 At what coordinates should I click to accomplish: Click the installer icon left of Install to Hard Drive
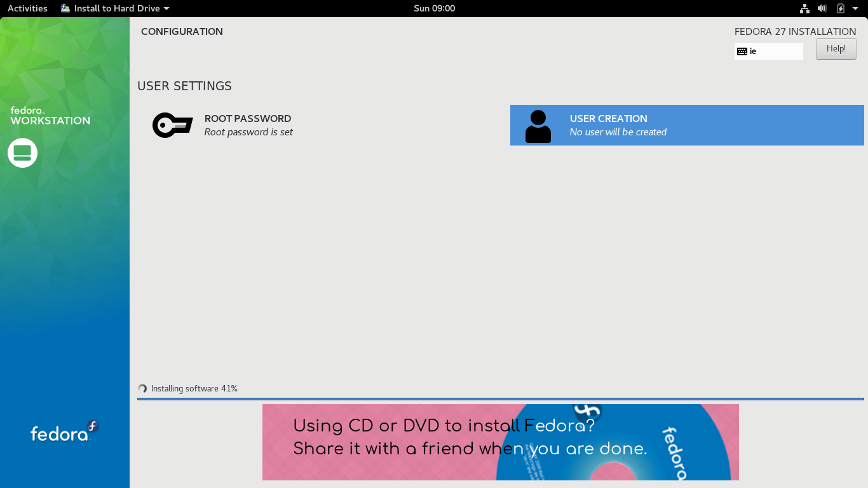click(x=65, y=8)
